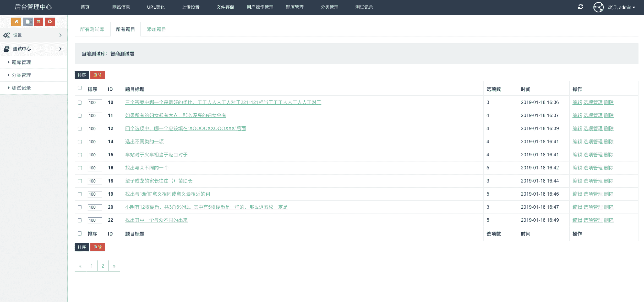
Task: Expand the 设置 sidebar chevron
Action: 61,35
